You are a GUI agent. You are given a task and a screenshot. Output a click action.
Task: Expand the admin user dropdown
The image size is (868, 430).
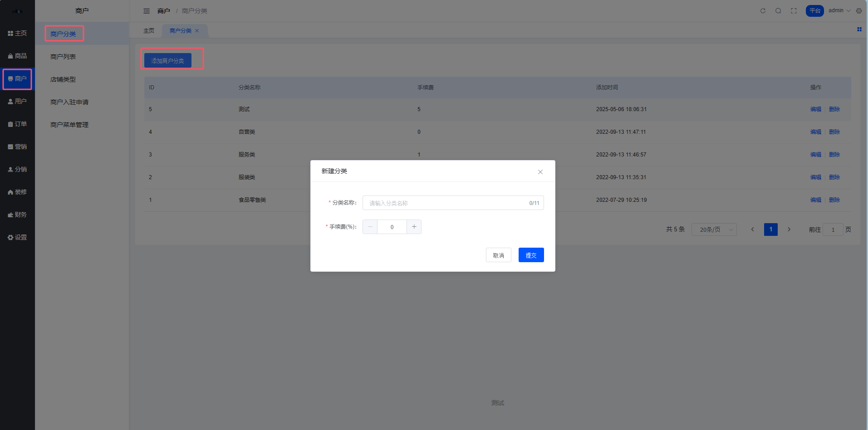(x=839, y=11)
